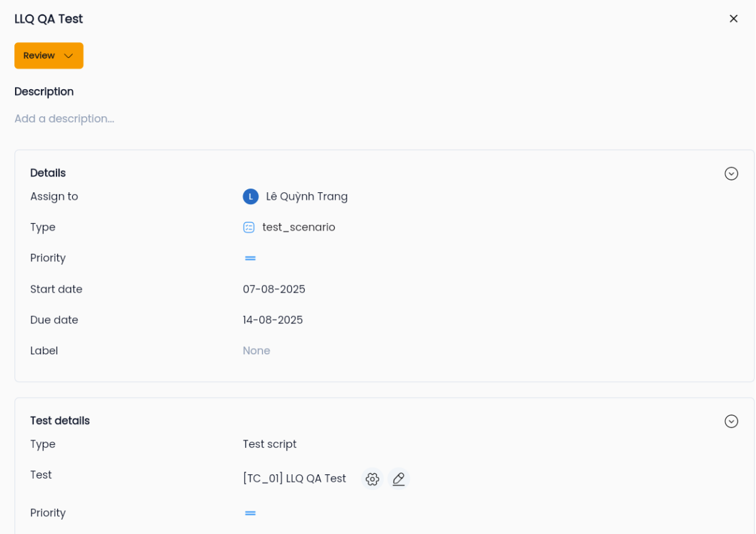Click the pencil edit icon beside the test

tap(399, 479)
